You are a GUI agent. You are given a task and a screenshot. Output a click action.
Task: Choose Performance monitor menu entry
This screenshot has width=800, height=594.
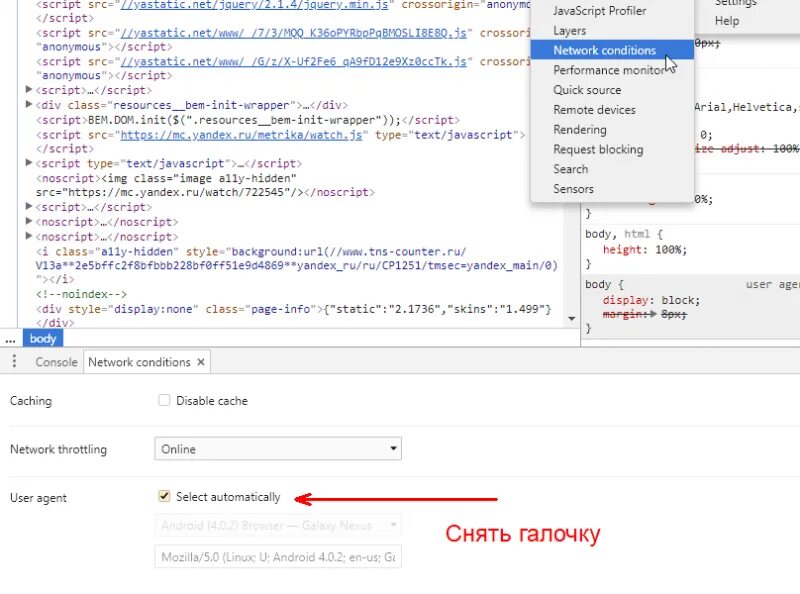pyautogui.click(x=610, y=70)
